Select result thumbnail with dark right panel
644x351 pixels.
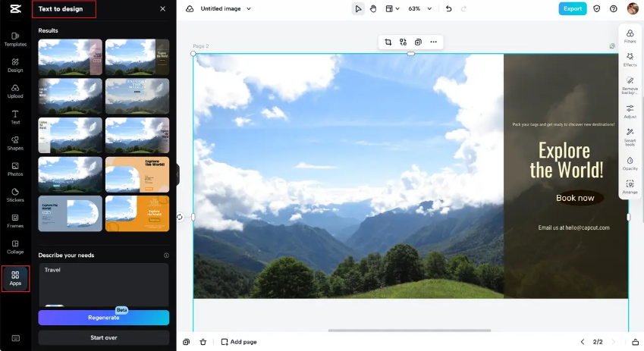tap(137, 57)
